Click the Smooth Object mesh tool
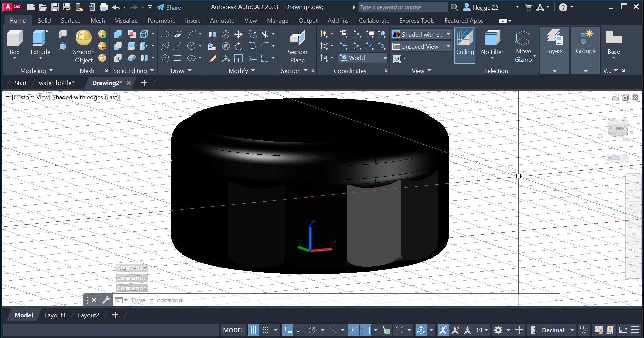The image size is (644, 338). 84,46
